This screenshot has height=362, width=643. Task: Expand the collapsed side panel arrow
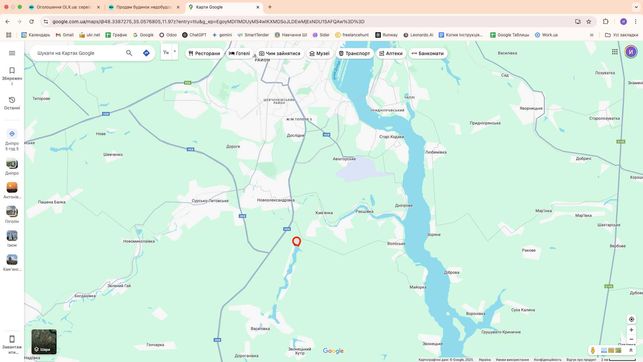pos(175,52)
